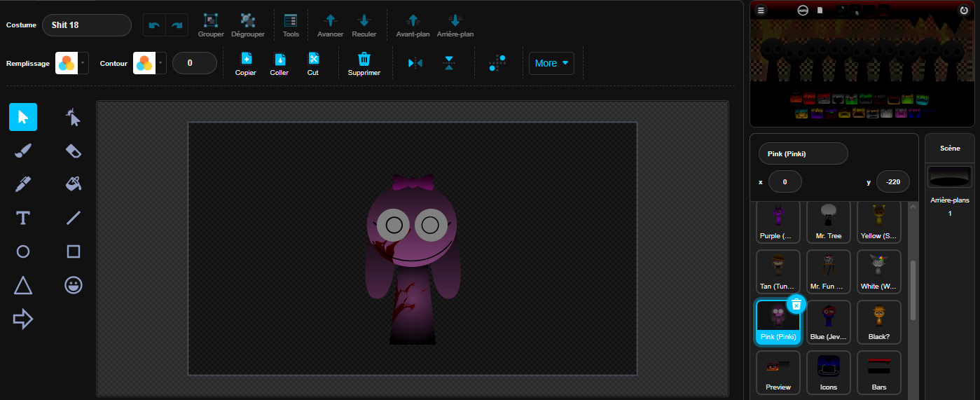Select the Triangle shape tool

[23, 285]
